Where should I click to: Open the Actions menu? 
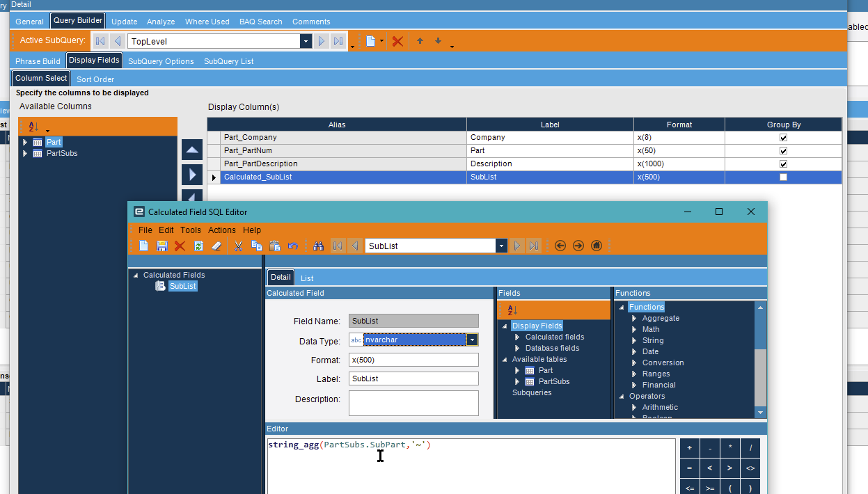pos(222,230)
